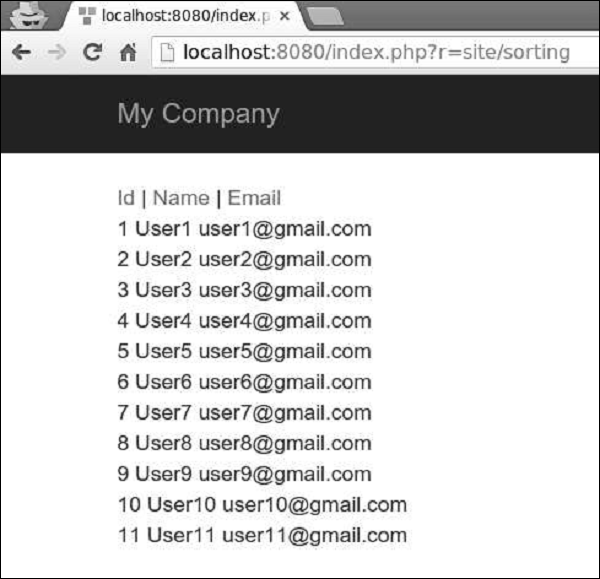Open the My Company brand link
This screenshot has width=600, height=579.
click(x=198, y=114)
